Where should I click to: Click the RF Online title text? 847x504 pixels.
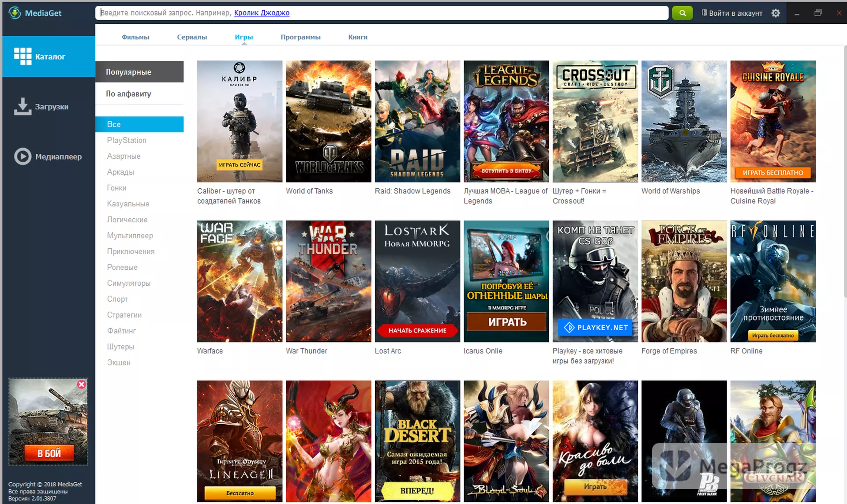746,351
